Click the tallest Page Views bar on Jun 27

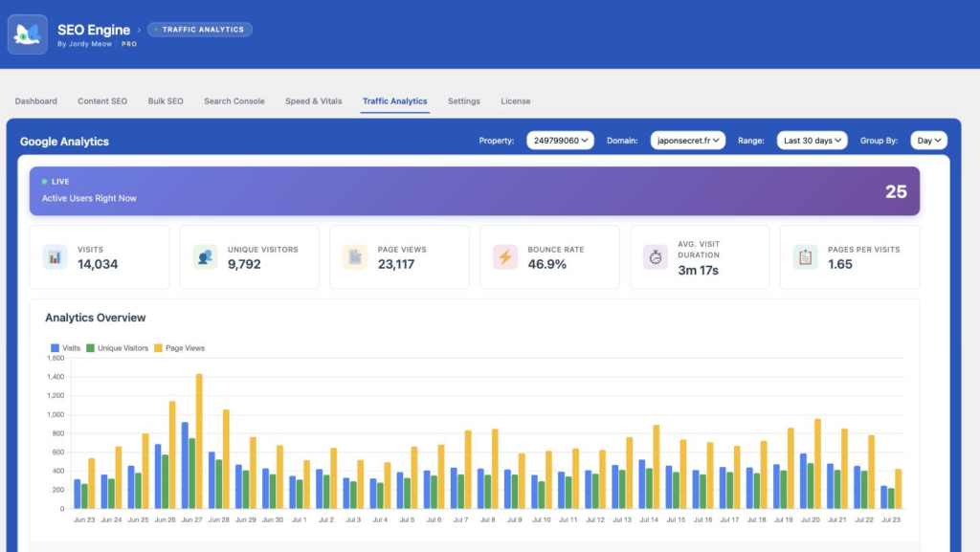[x=199, y=441]
